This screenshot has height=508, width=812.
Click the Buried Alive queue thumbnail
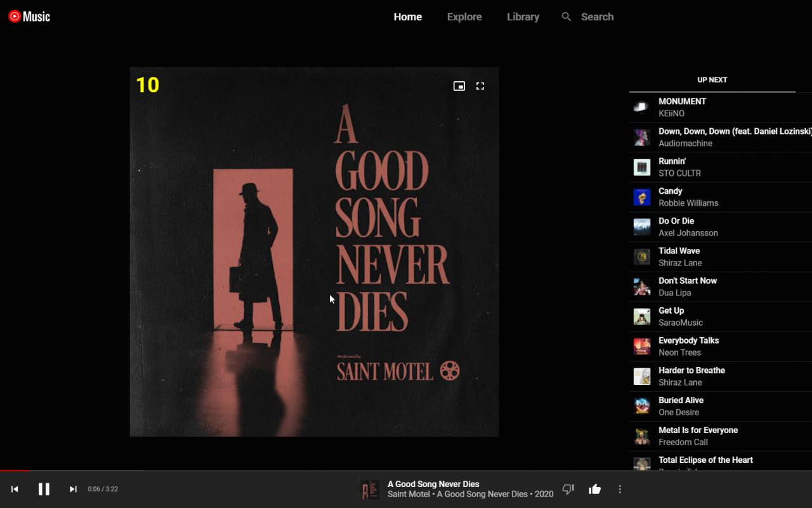coord(642,406)
